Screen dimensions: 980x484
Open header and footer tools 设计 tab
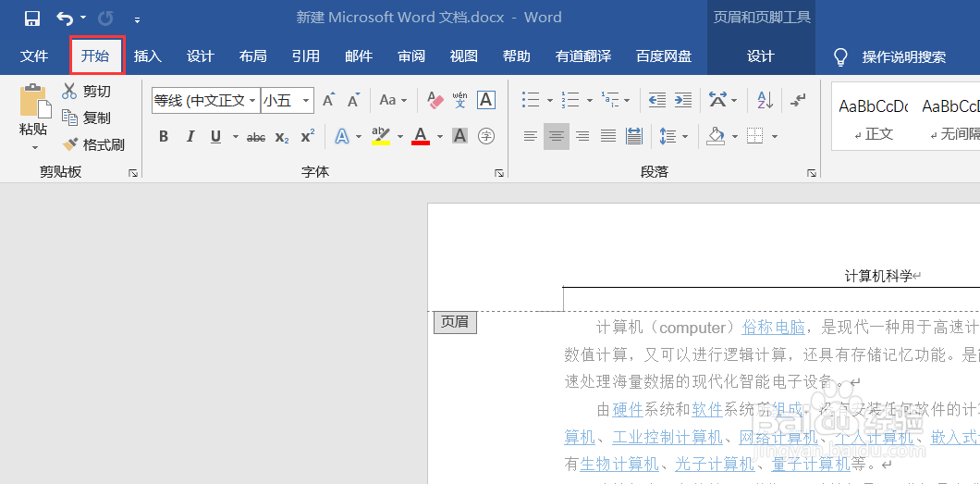click(x=761, y=56)
